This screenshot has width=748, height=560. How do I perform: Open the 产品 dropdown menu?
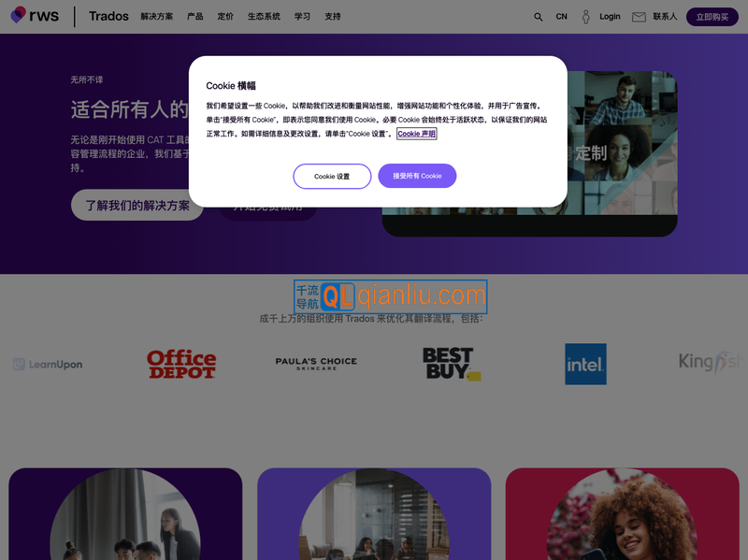coord(194,16)
